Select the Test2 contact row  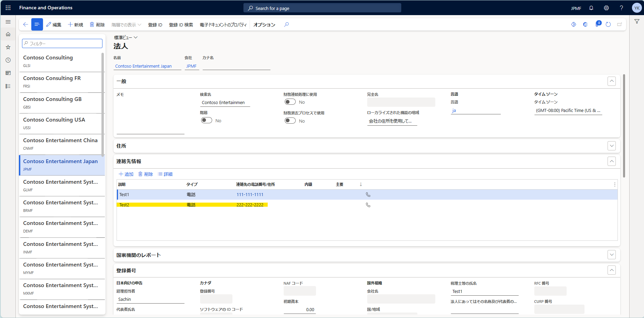[x=367, y=205]
